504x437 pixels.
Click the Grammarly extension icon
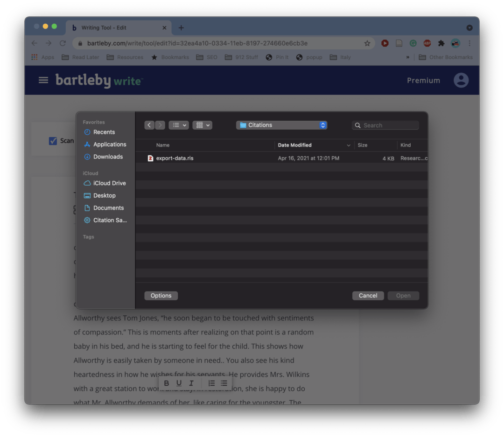point(413,43)
